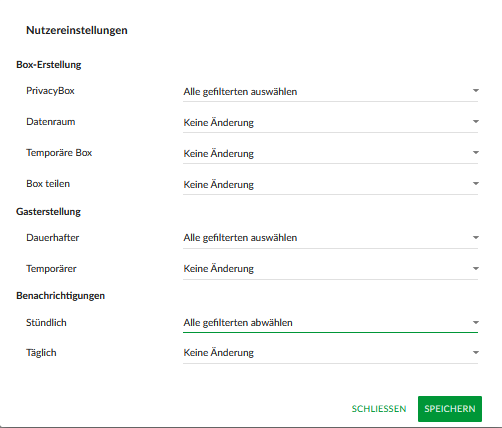Open the Box teilen dropdown arrow

476,184
